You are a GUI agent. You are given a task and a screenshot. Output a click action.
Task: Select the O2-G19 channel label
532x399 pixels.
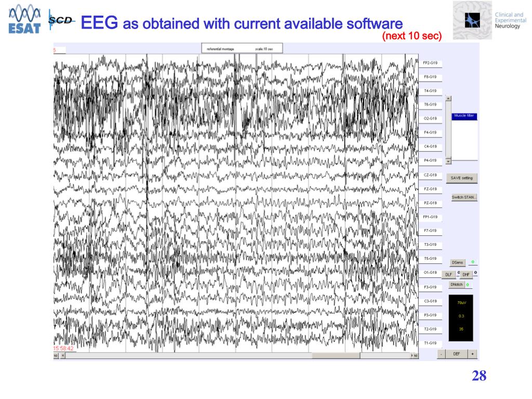coord(430,119)
